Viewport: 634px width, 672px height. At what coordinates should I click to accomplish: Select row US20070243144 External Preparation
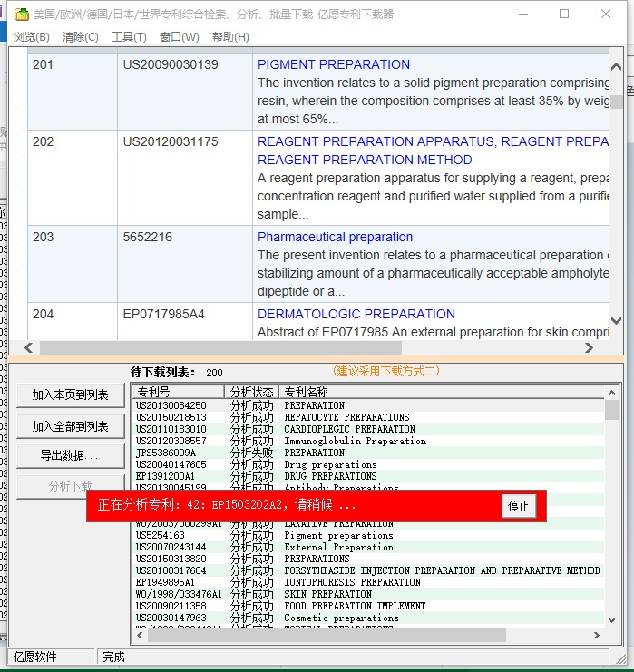(x=368, y=547)
